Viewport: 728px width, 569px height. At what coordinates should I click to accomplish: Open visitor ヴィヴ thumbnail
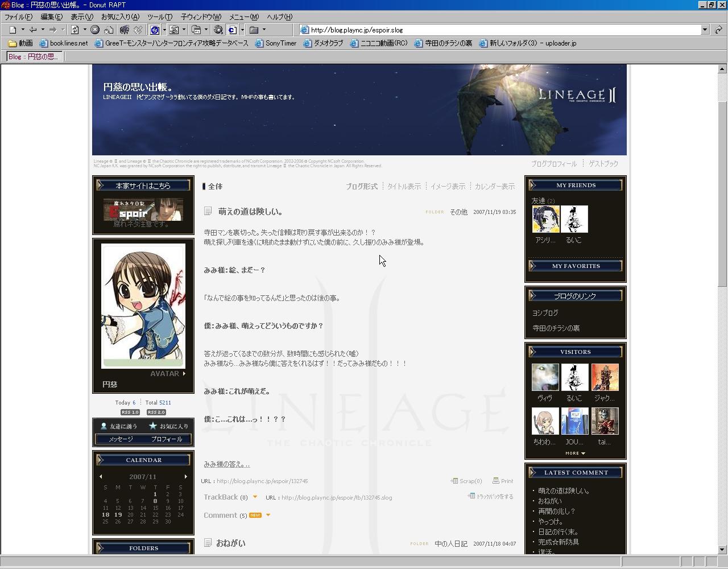tap(545, 377)
